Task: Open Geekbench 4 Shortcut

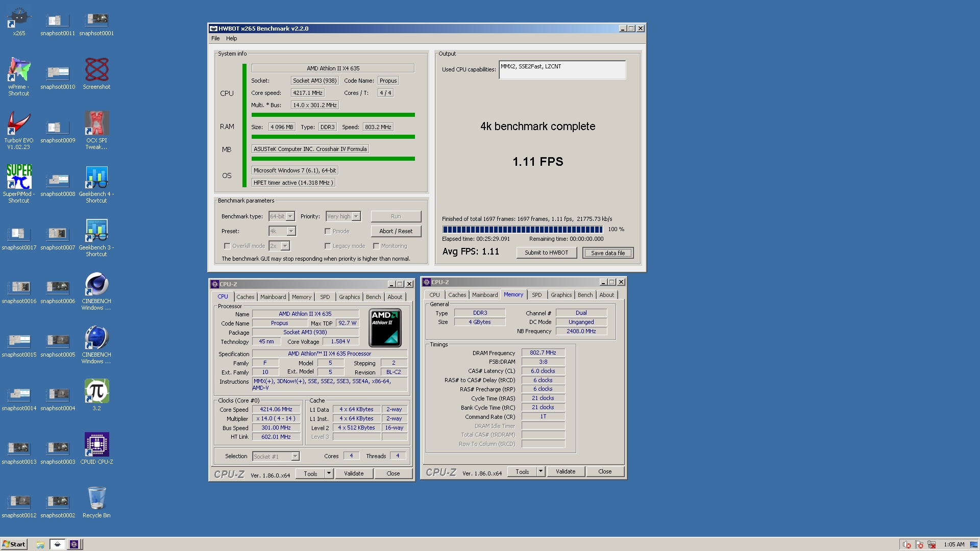Action: (96, 183)
